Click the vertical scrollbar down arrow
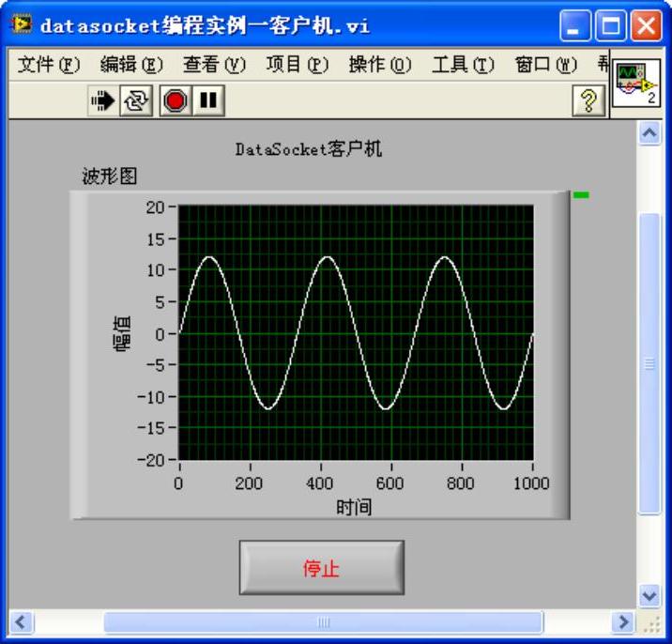Screen dimensions: 672x644 click(x=649, y=595)
